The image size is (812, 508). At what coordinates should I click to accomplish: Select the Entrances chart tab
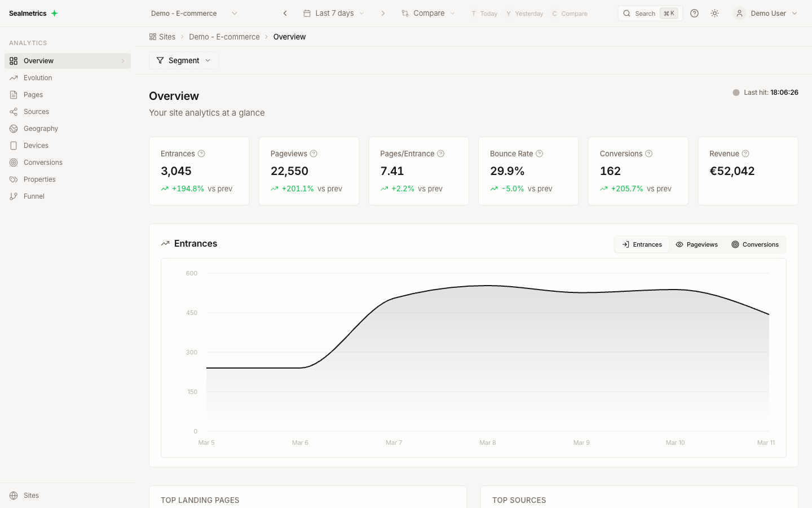[642, 244]
